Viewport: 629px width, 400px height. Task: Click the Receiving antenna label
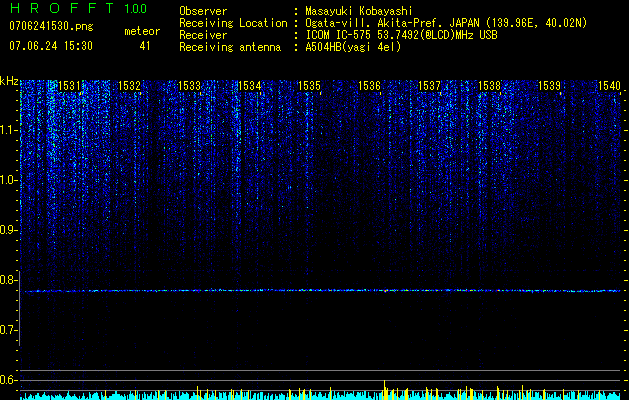coord(230,47)
